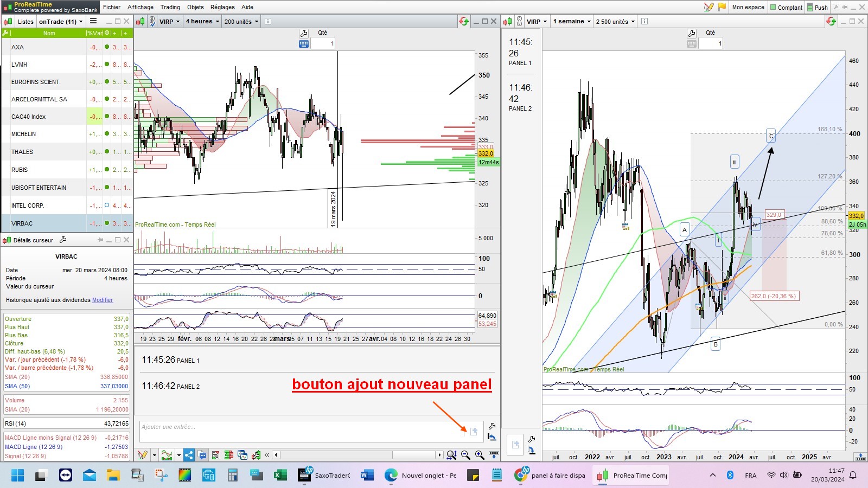The height and width of the screenshot is (488, 868).
Task: Click the scrollbar right arrow in bottom toolbar
Action: [x=439, y=455]
